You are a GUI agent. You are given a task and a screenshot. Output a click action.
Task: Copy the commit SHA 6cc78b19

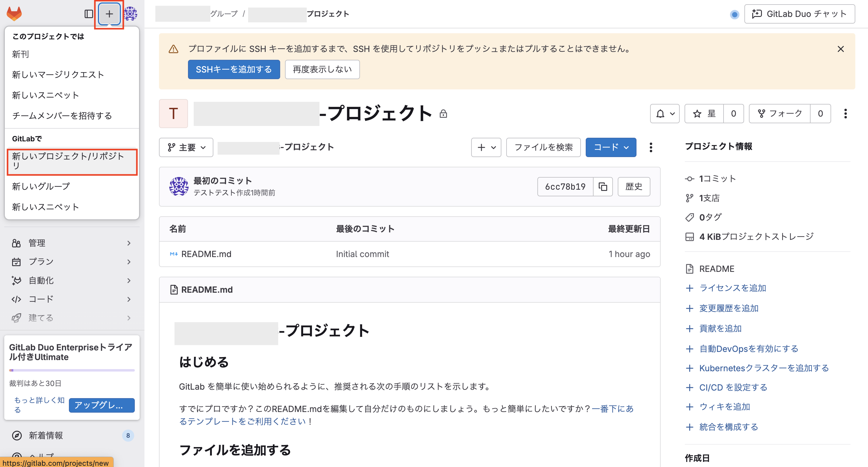602,187
